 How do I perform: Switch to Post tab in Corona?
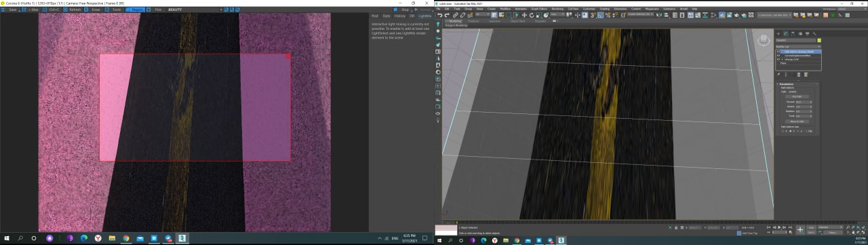375,16
